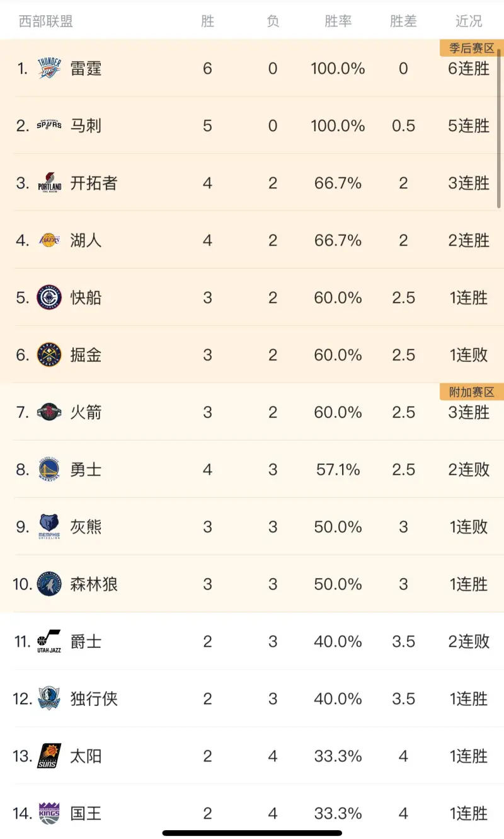Open the Portland Trail Blazers logo
Viewport: 504px width, 839px height.
(x=49, y=183)
